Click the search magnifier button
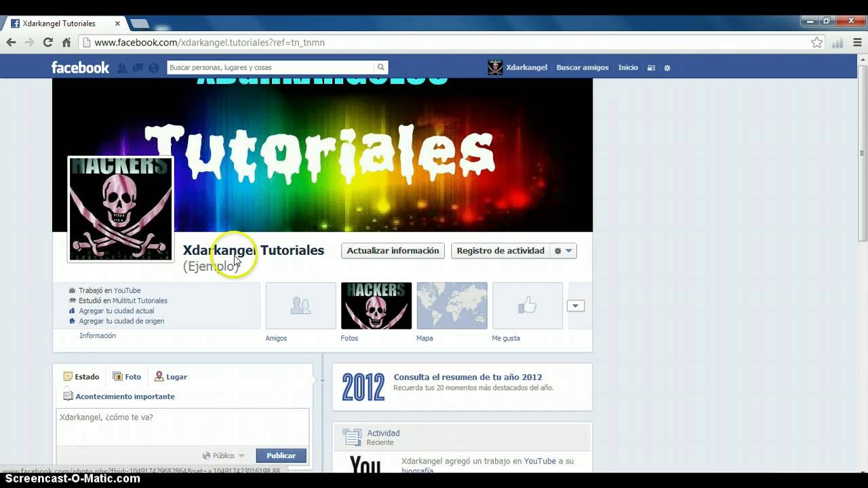Image resolution: width=868 pixels, height=488 pixels. click(x=381, y=67)
